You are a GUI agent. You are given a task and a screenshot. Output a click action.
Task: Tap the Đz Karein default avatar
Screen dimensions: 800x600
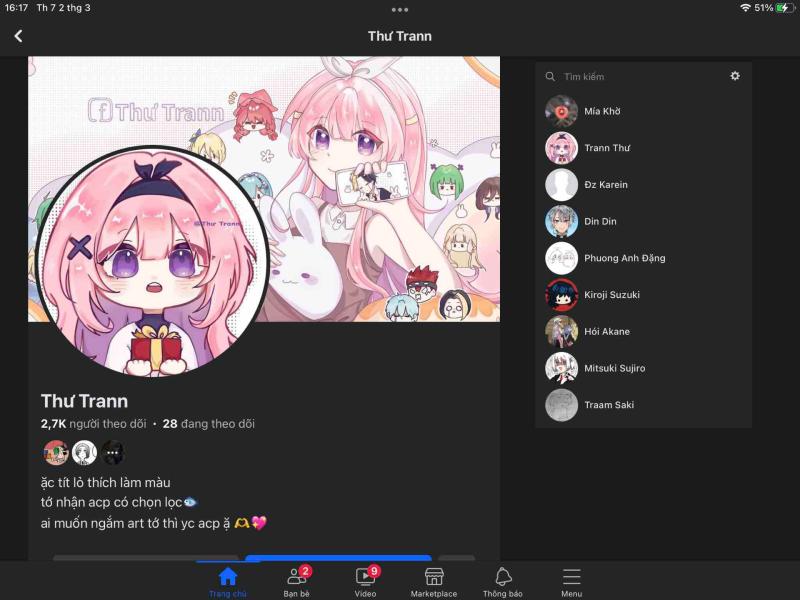point(561,185)
